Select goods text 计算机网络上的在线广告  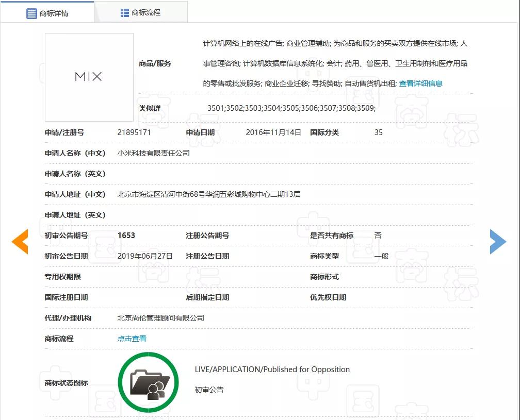click(x=242, y=43)
